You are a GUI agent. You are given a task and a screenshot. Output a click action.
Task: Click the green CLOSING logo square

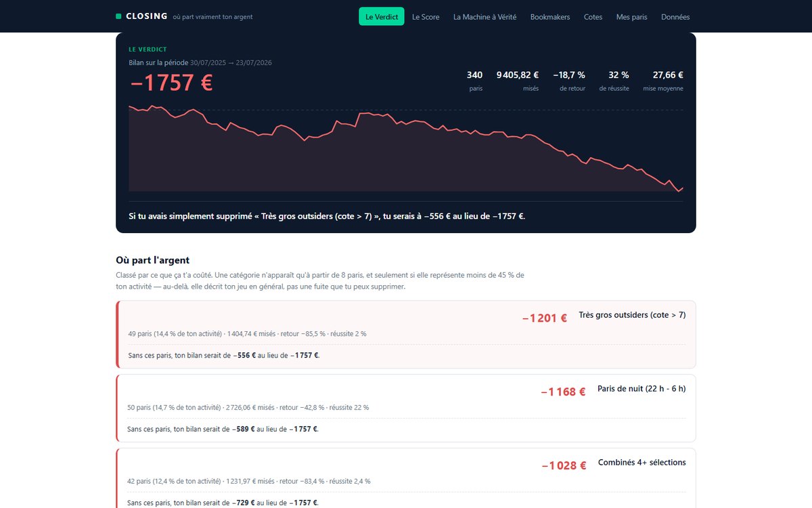coord(118,16)
